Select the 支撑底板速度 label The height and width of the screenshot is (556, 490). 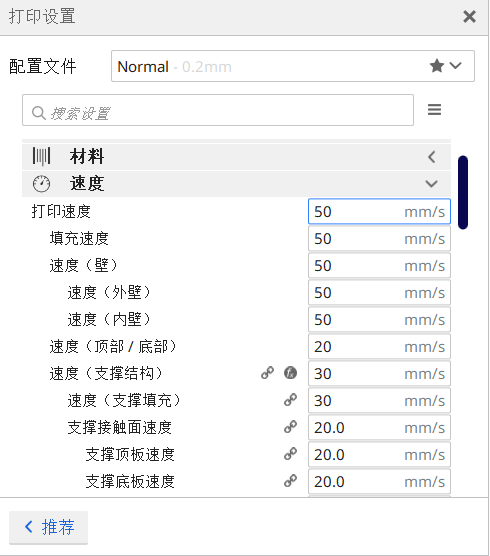click(x=130, y=481)
